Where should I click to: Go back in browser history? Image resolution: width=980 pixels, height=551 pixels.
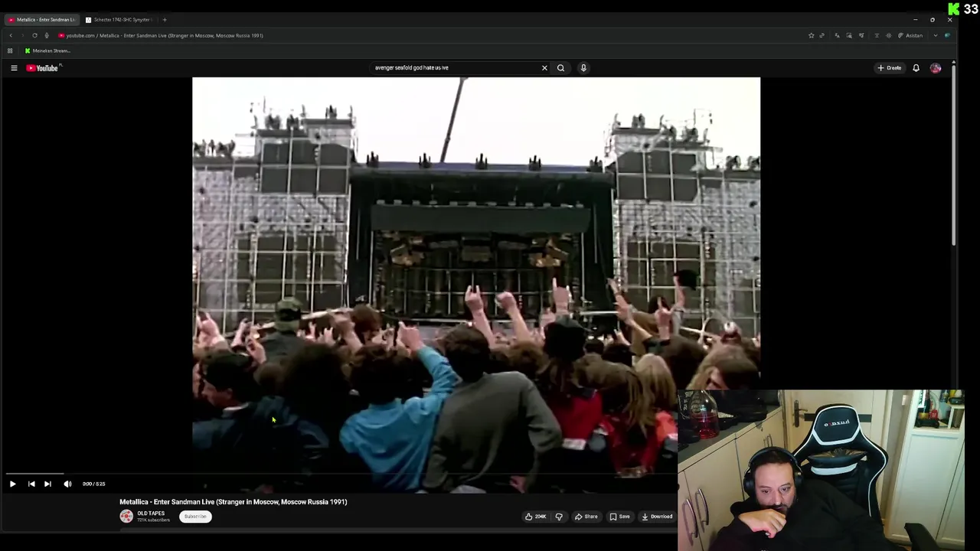(x=11, y=35)
